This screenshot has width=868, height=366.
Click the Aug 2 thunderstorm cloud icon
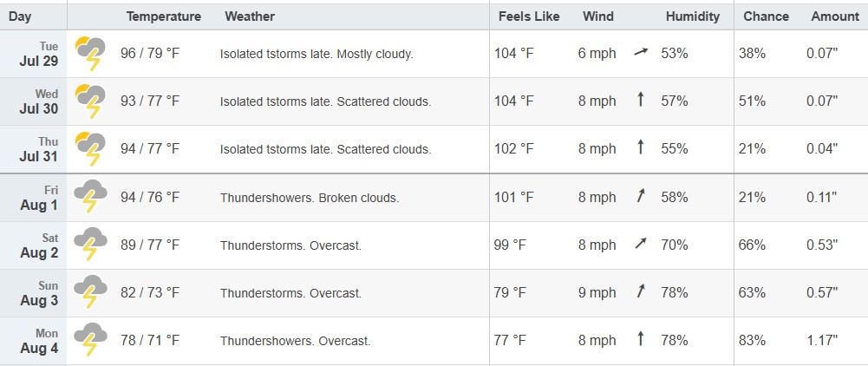click(90, 245)
